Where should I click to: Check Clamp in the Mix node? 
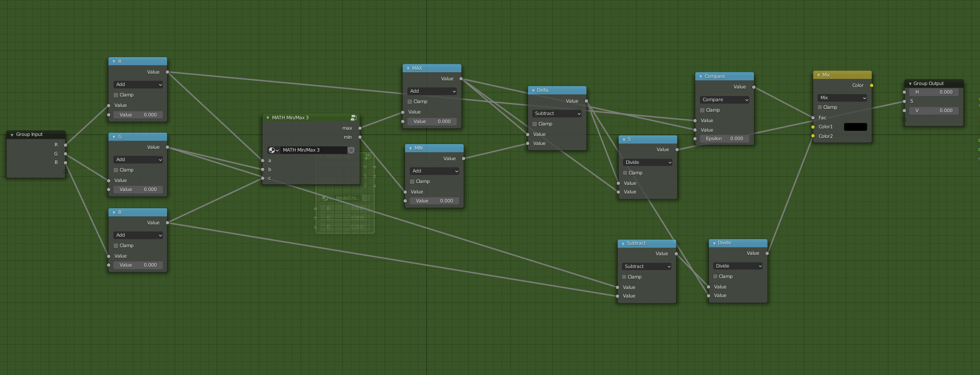click(820, 107)
